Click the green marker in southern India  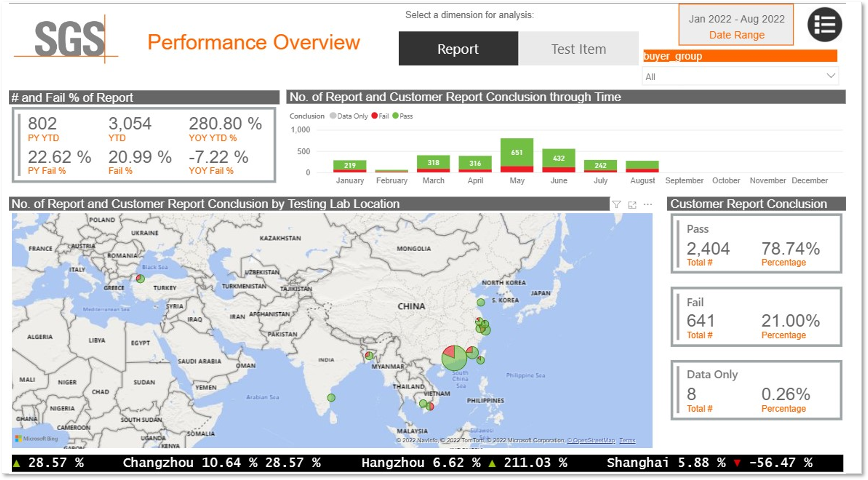point(331,398)
